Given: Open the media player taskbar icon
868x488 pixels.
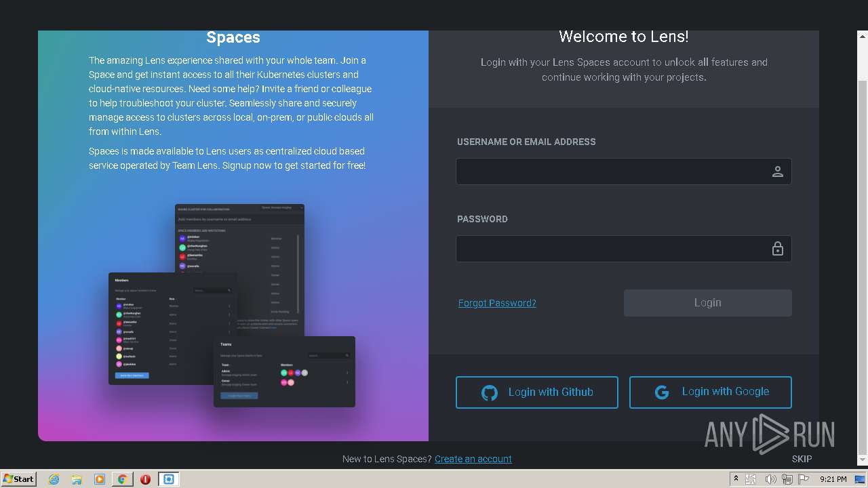Looking at the screenshot, I should (100, 479).
